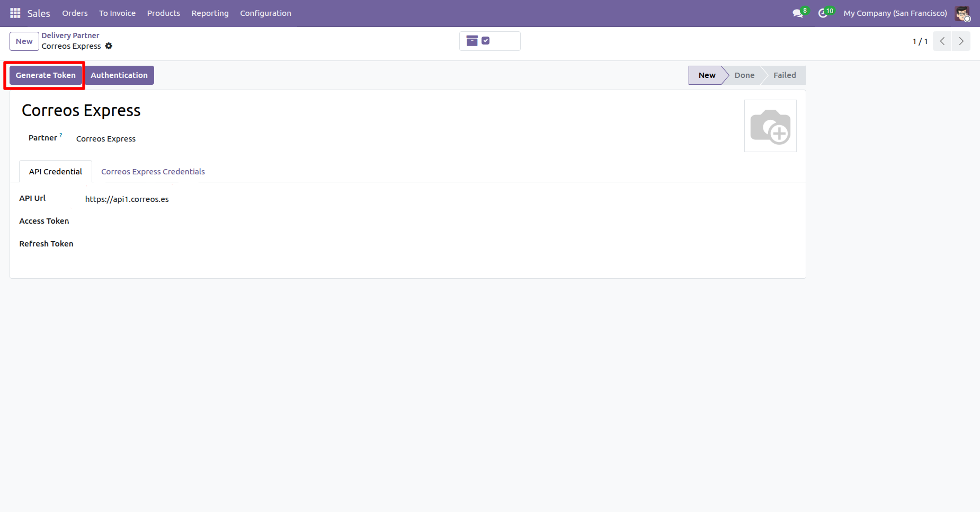Open the Products menu
980x512 pixels.
pos(164,13)
